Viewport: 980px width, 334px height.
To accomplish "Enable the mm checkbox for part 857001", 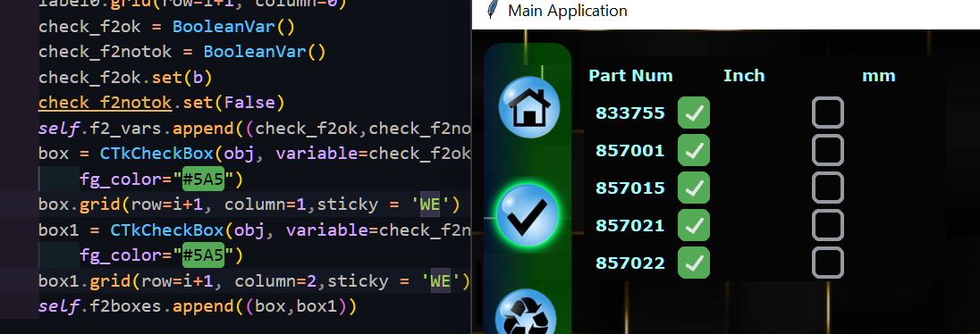I will coord(827,150).
